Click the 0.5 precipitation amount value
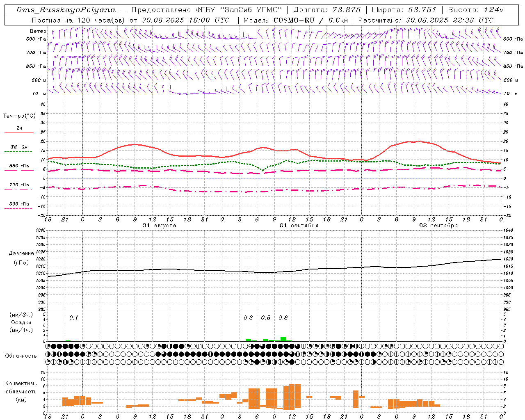 click(266, 318)
